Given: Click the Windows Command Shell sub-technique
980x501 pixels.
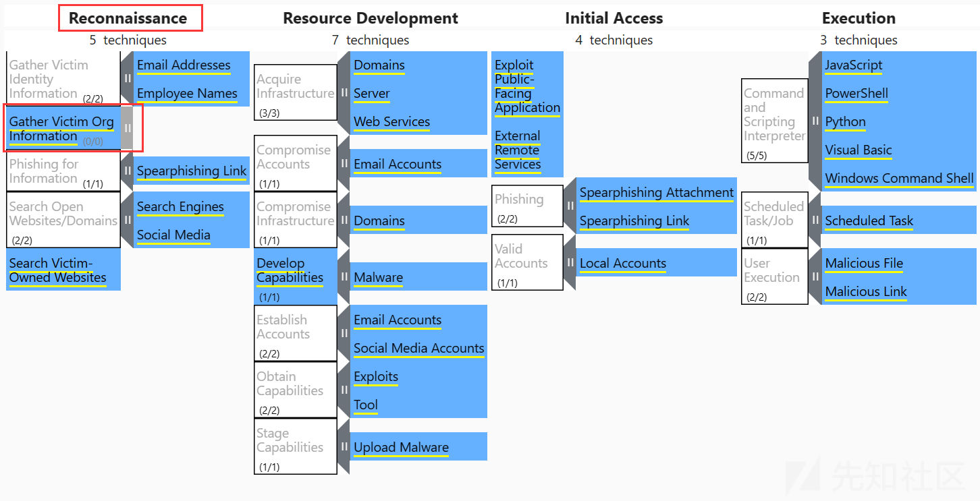Looking at the screenshot, I should 899,179.
